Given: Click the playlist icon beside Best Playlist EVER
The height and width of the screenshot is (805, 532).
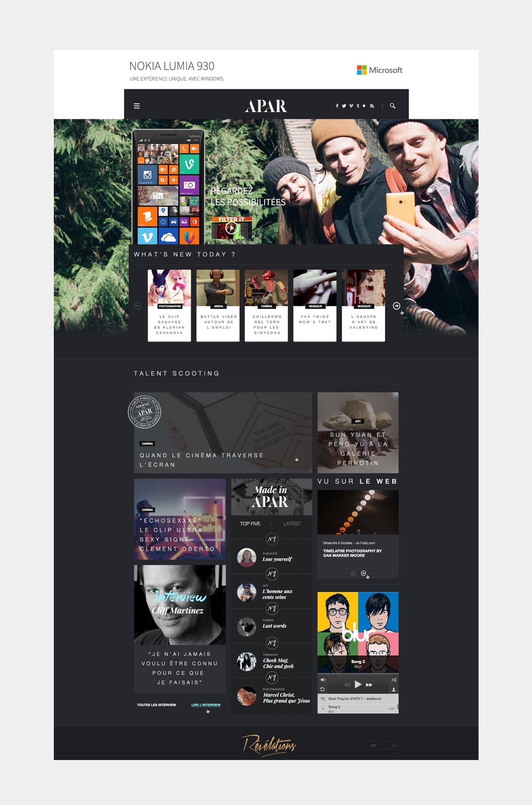Looking at the screenshot, I should pos(323,699).
